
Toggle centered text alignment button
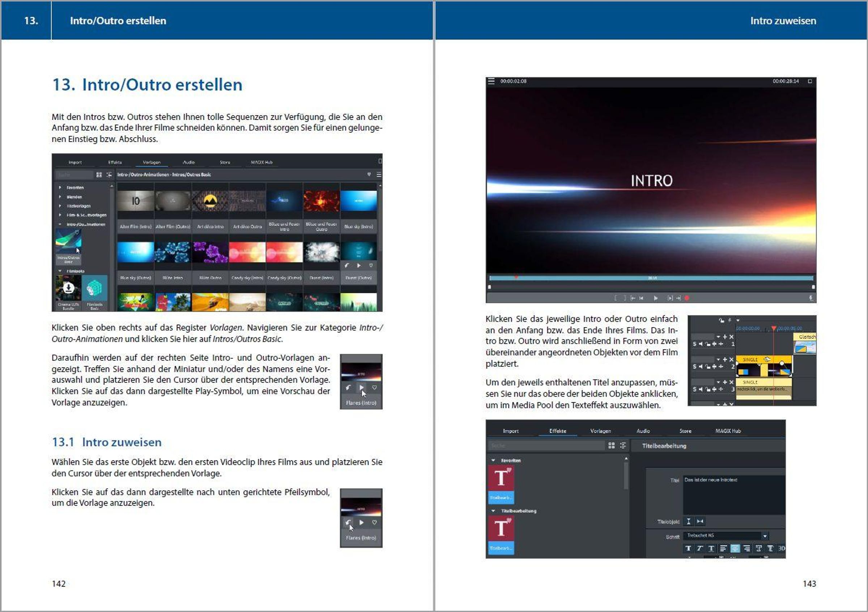pyautogui.click(x=735, y=548)
